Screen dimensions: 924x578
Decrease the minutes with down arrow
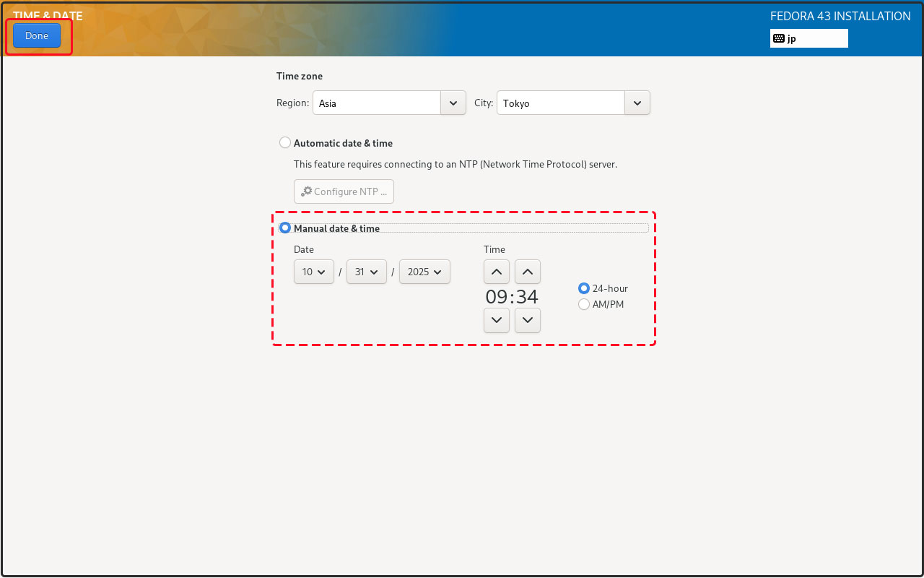coord(528,320)
